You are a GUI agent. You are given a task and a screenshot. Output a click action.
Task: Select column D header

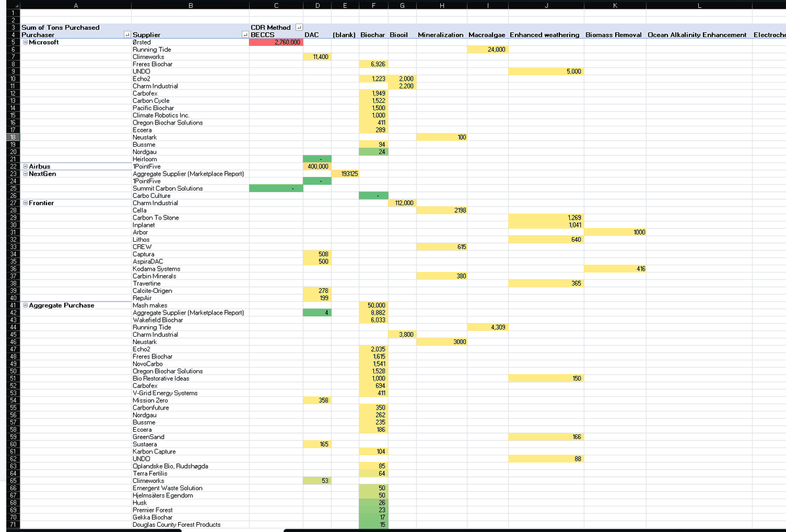point(317,5)
